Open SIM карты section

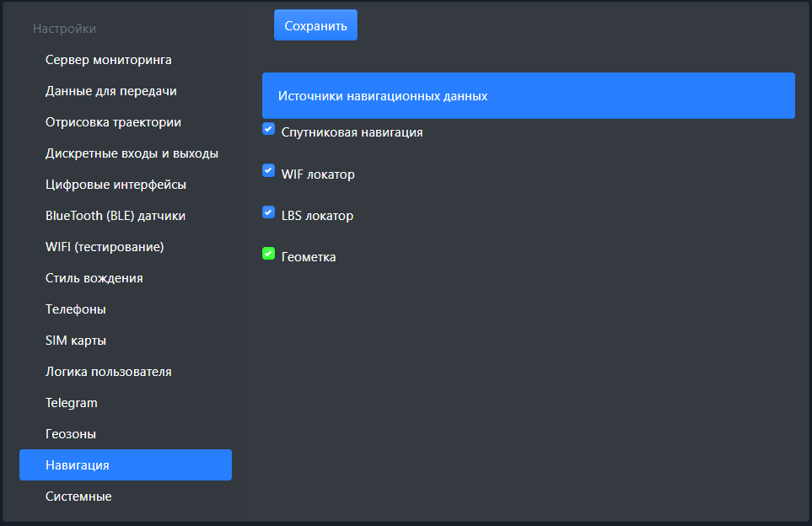tap(76, 341)
